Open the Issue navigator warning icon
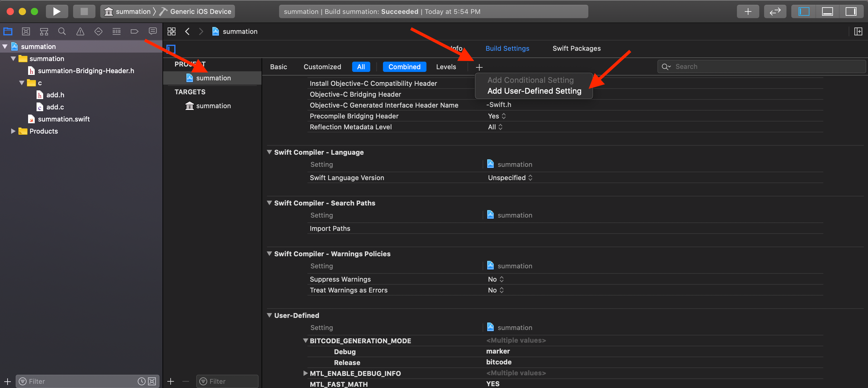 point(80,31)
